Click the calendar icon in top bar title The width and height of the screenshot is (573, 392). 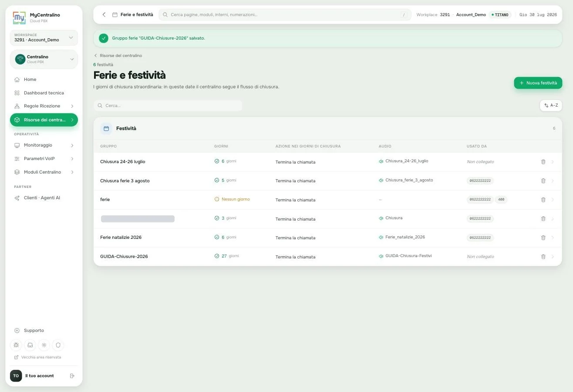tap(115, 15)
